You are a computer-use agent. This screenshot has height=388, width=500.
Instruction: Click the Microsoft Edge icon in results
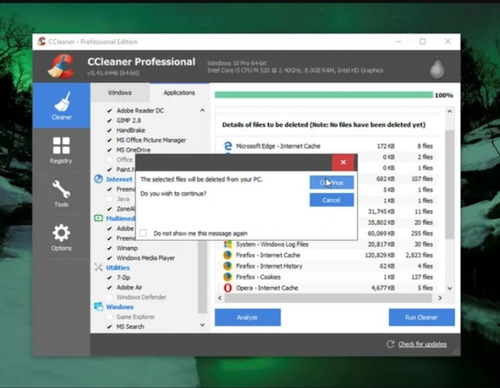[x=228, y=146]
